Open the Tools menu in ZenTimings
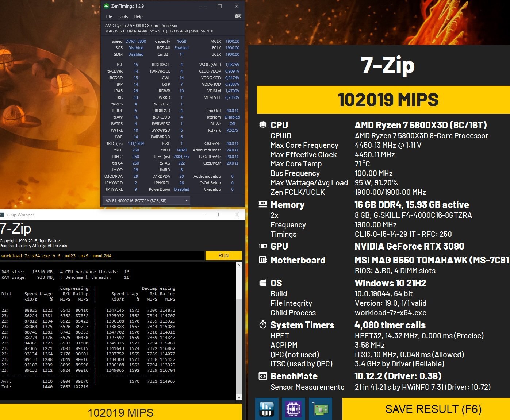The height and width of the screenshot is (420, 510). click(x=123, y=16)
